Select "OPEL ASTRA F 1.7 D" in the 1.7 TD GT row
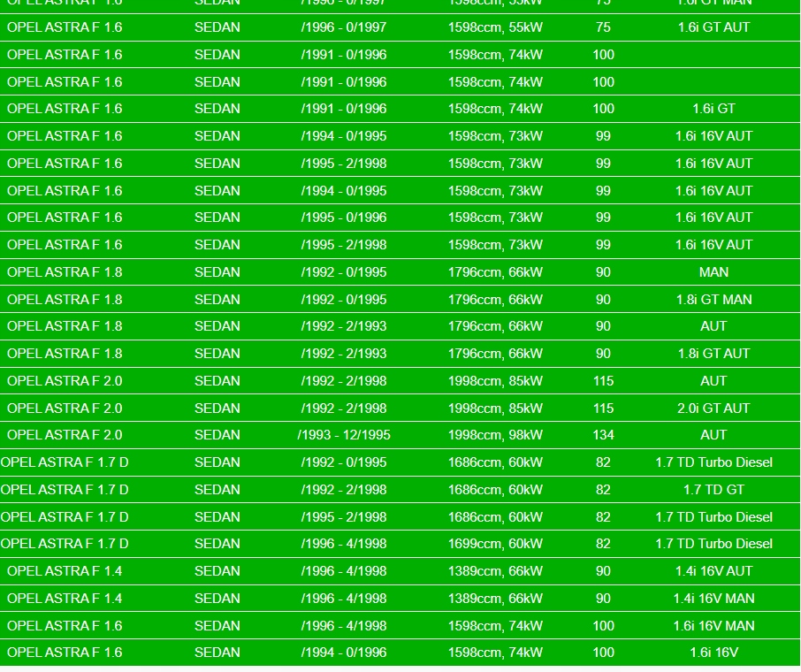This screenshot has height=672, width=801. (x=65, y=490)
